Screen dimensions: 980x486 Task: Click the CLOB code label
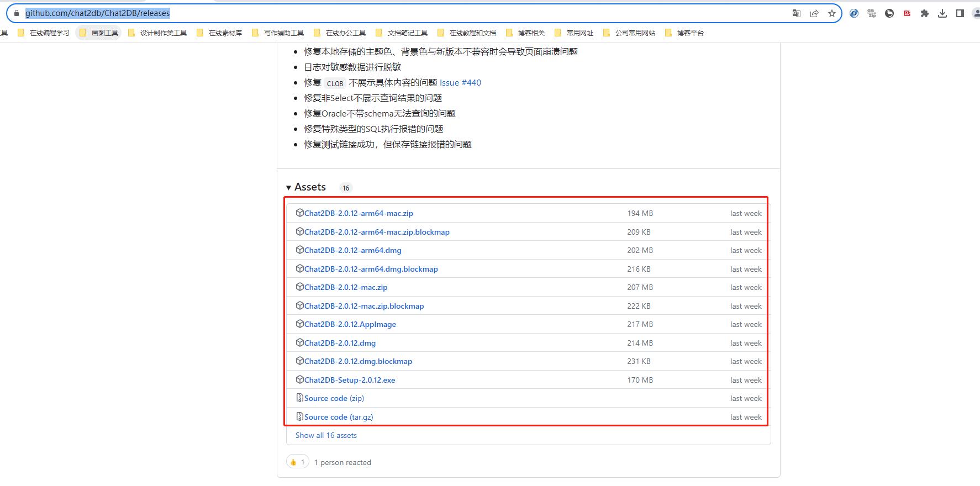(x=335, y=83)
